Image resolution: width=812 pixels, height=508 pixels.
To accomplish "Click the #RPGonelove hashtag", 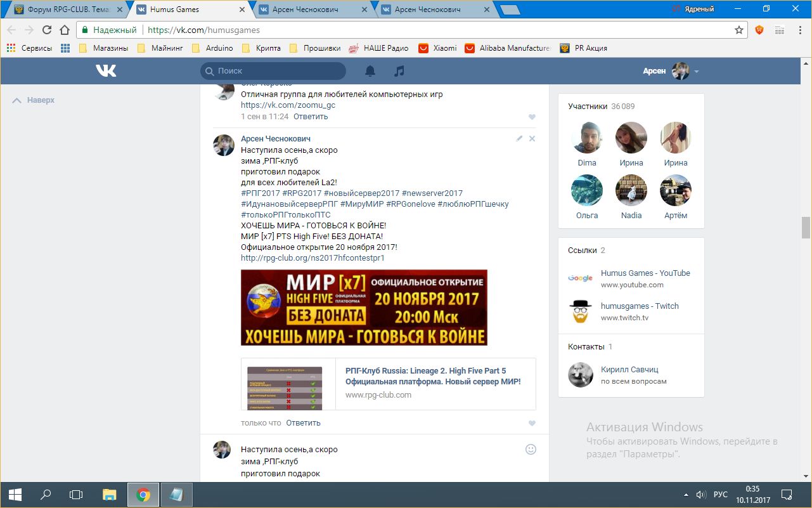I will (410, 204).
